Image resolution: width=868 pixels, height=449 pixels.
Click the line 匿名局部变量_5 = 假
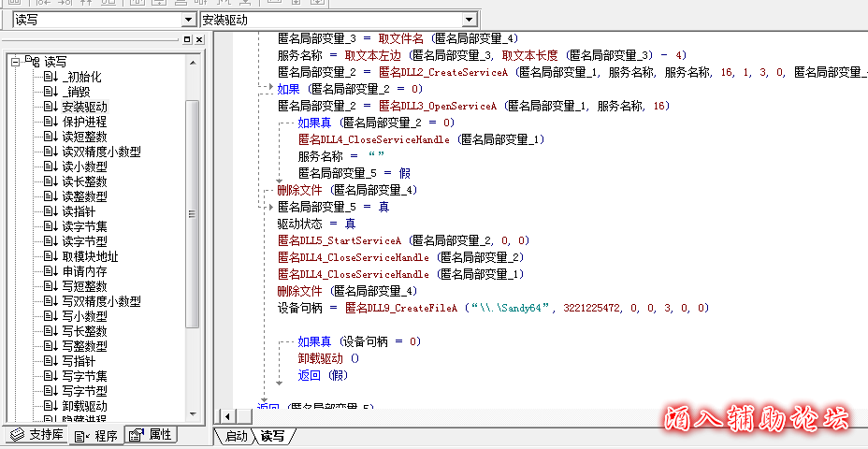(354, 173)
